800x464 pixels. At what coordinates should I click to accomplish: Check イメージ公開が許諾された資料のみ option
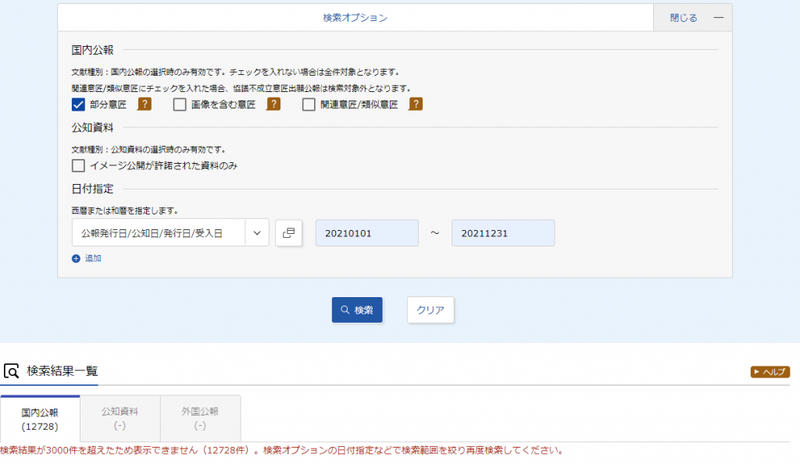coord(78,166)
